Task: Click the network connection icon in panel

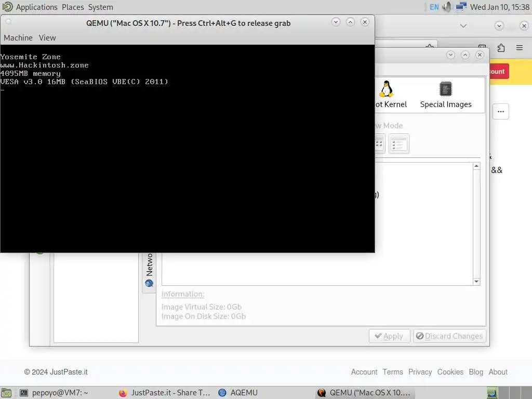Action: click(x=461, y=7)
